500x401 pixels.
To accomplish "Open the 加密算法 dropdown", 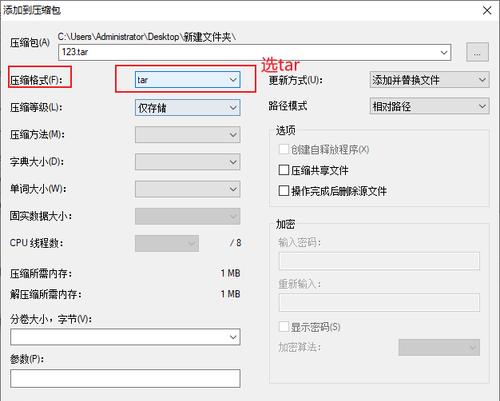I will (439, 347).
